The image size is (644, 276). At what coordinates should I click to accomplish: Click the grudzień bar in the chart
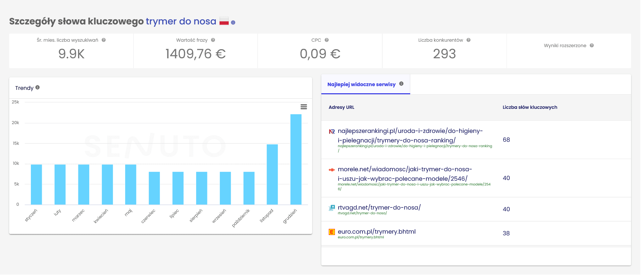pos(296,159)
